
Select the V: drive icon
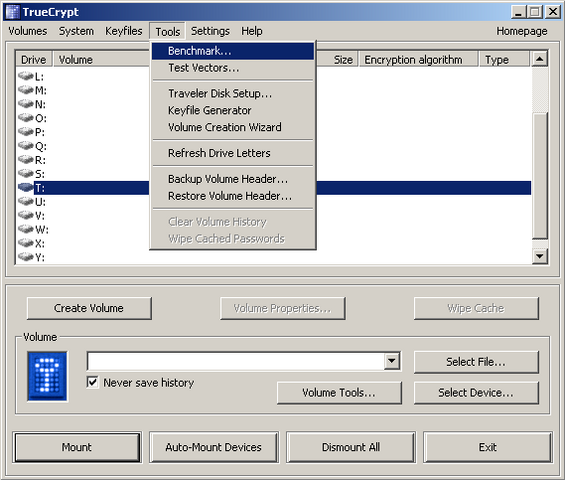pos(26,215)
